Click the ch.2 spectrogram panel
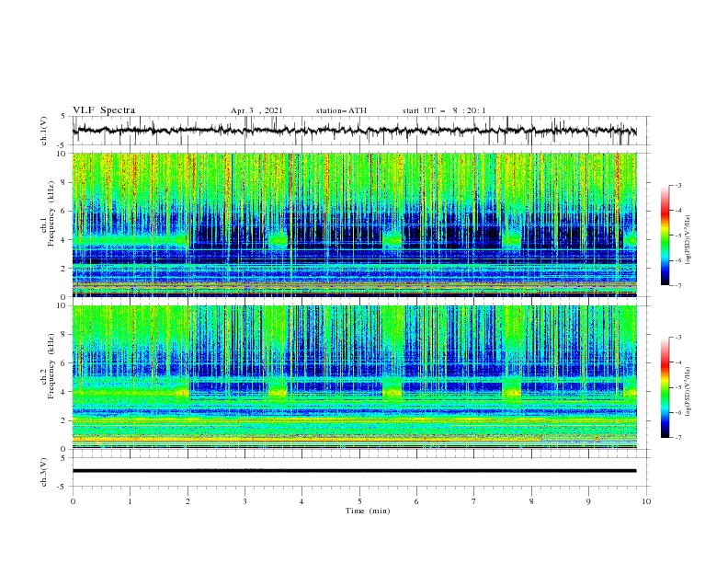The height and width of the screenshot is (563, 728). point(355,377)
